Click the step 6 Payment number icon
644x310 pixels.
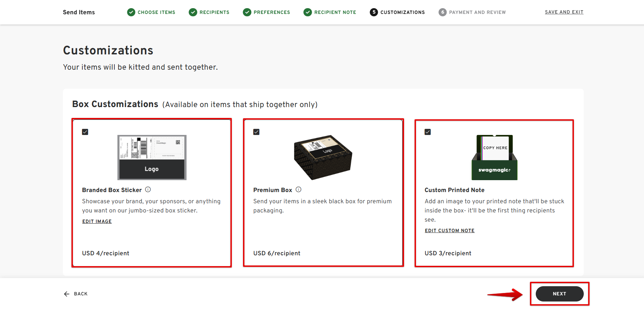(x=442, y=12)
